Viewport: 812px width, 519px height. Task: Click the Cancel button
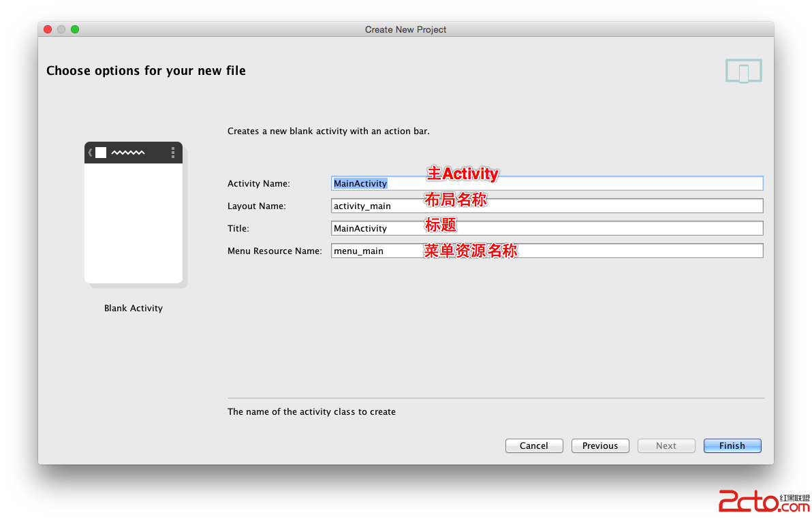click(x=534, y=445)
